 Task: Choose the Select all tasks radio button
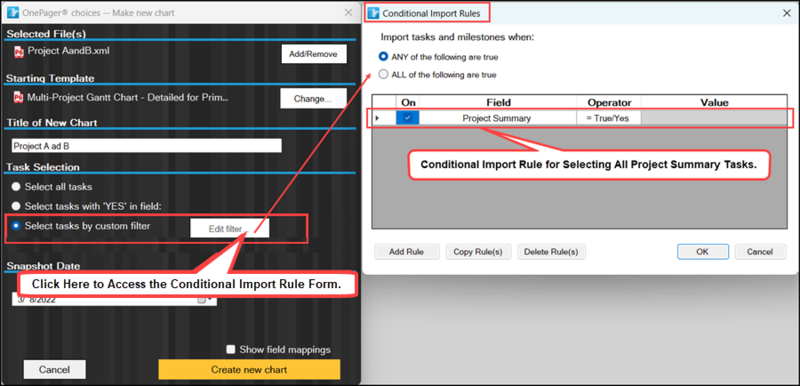pos(16,187)
